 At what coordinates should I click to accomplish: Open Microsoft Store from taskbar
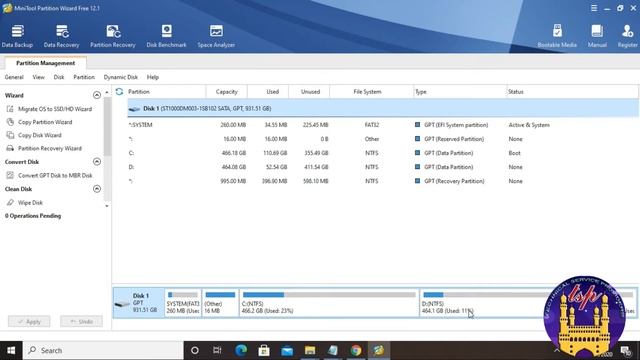click(264, 350)
